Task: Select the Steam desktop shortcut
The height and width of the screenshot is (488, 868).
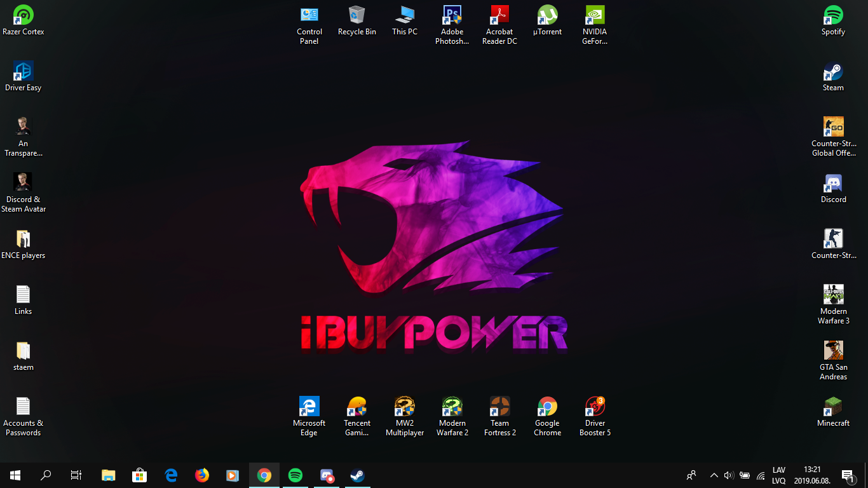Action: point(833,76)
